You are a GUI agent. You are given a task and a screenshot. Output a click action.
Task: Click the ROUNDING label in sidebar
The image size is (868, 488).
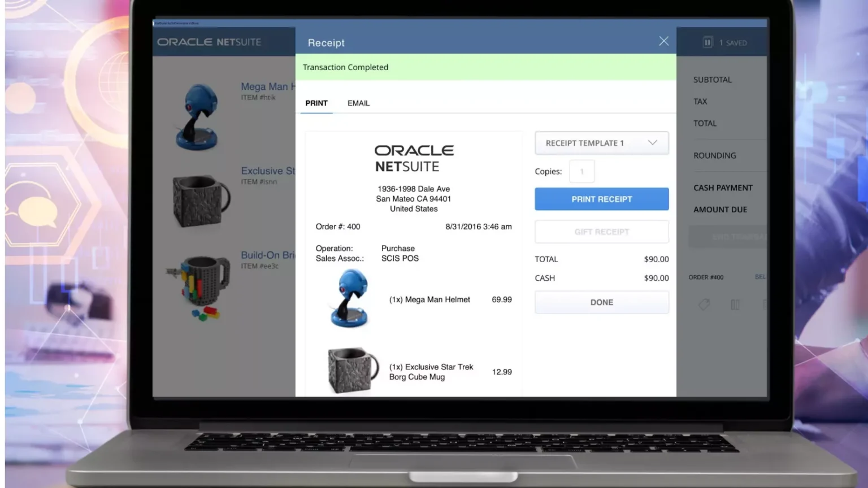[715, 155]
